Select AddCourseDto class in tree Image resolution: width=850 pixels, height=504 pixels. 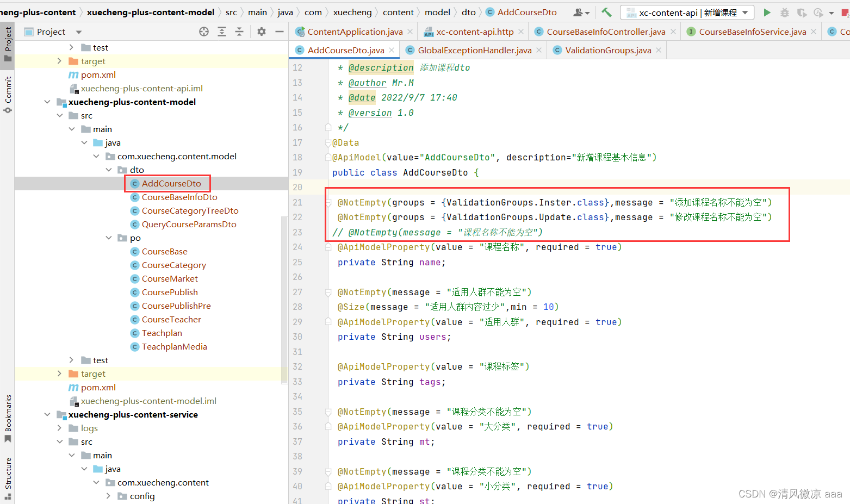tap(171, 183)
